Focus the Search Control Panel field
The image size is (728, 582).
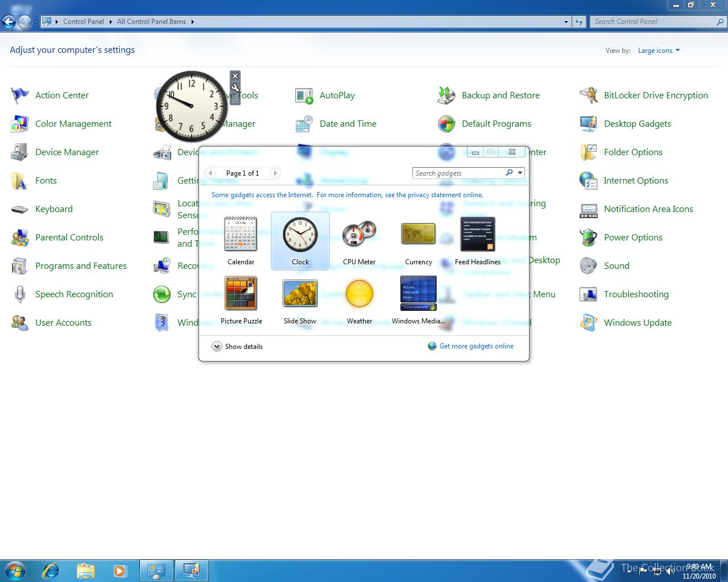point(653,22)
